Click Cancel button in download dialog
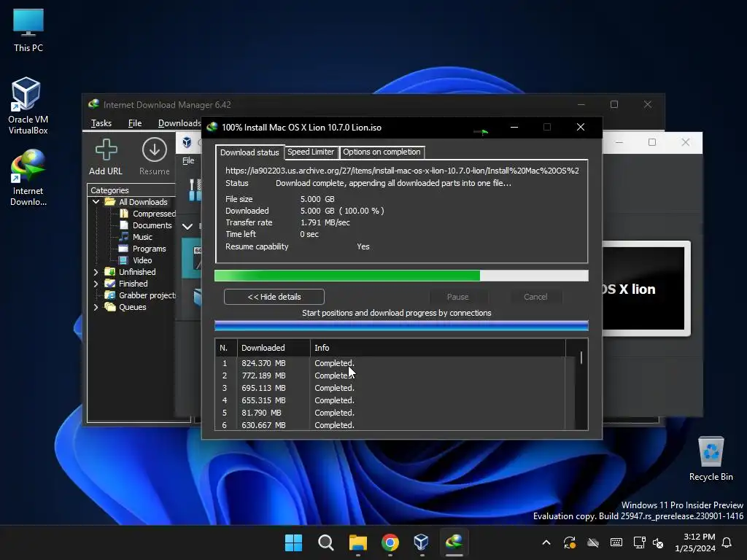 coord(535,297)
